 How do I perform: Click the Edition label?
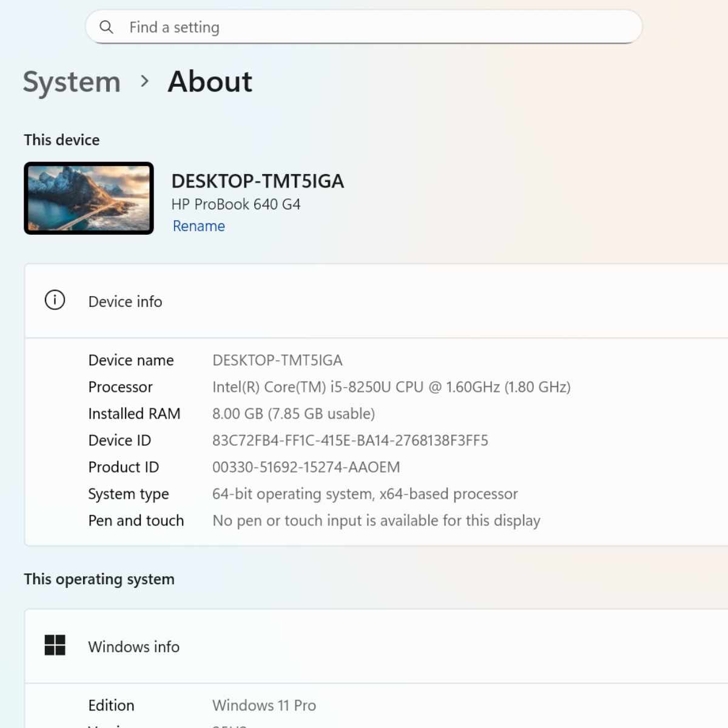pyautogui.click(x=111, y=706)
